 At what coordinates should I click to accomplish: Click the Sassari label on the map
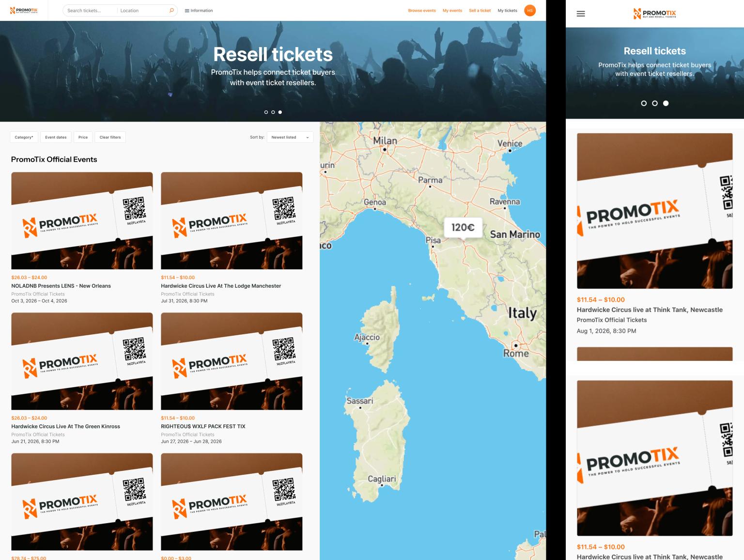click(x=360, y=401)
